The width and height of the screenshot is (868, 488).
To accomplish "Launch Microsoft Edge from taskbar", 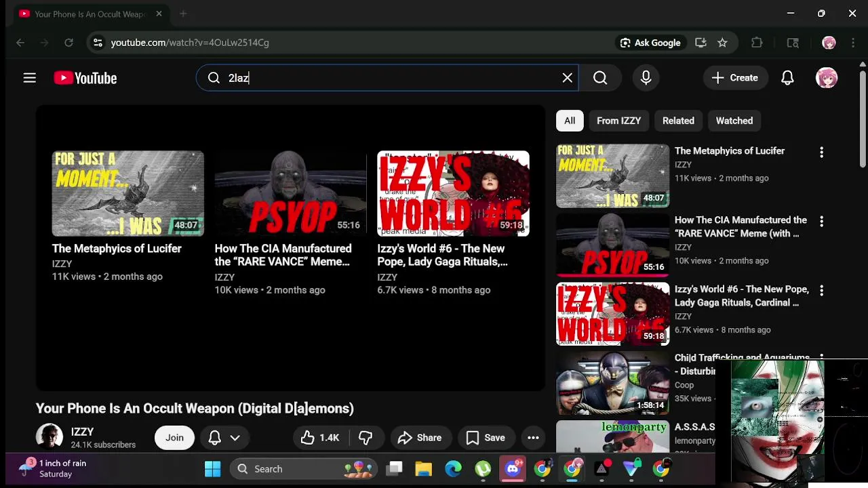I will 453,469.
